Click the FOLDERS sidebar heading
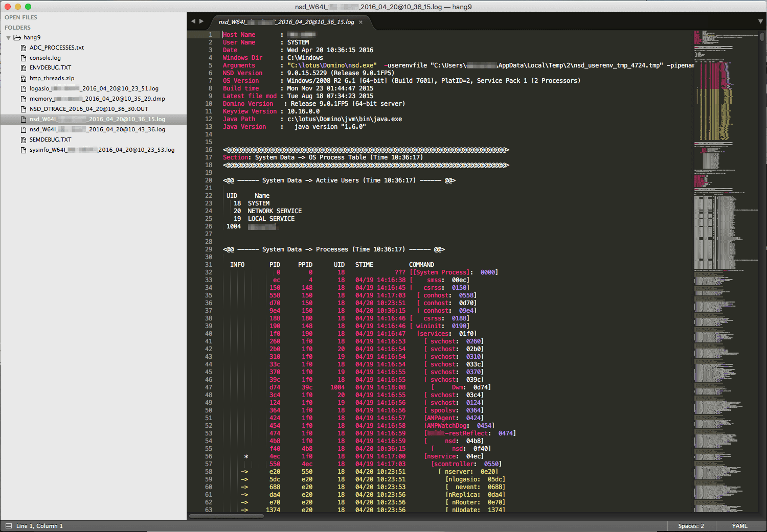Screen dimensions: 767x532 (18, 28)
